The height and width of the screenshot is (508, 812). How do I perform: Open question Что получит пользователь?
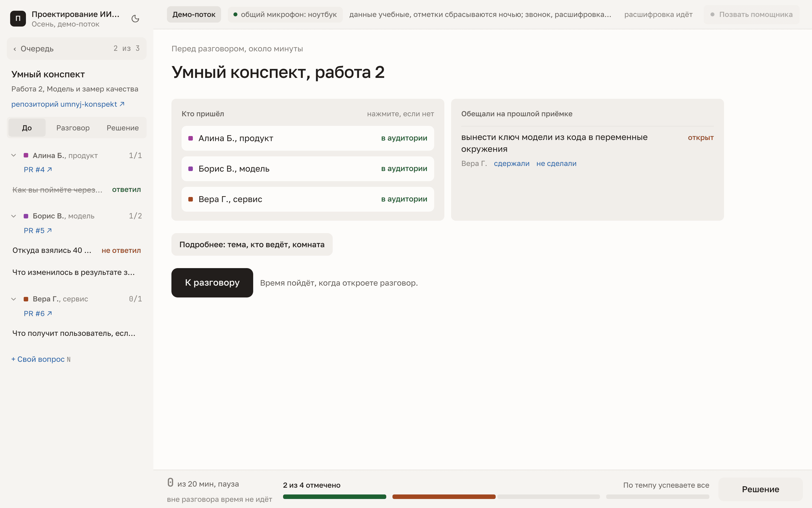[74, 333]
